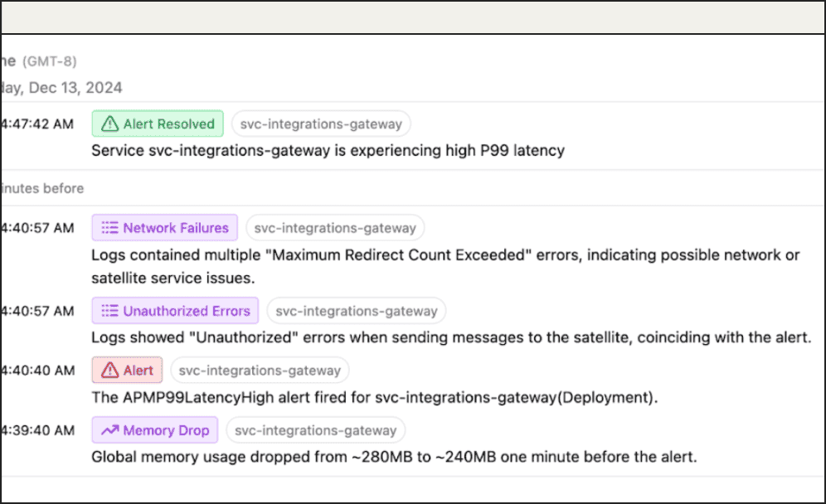Select the 4:47:42 AM timestamp

coord(36,124)
